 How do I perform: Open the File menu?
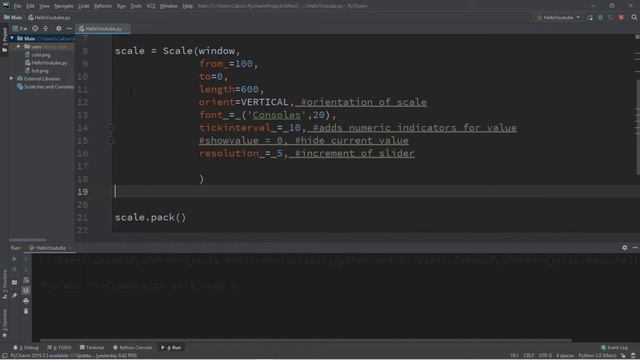point(18,6)
